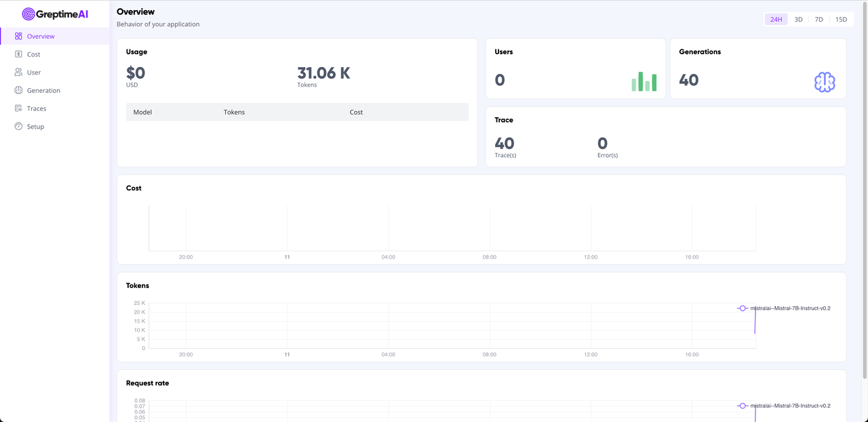Click the Tokens column header in Usage table
The height and width of the screenshot is (422, 868).
click(234, 112)
